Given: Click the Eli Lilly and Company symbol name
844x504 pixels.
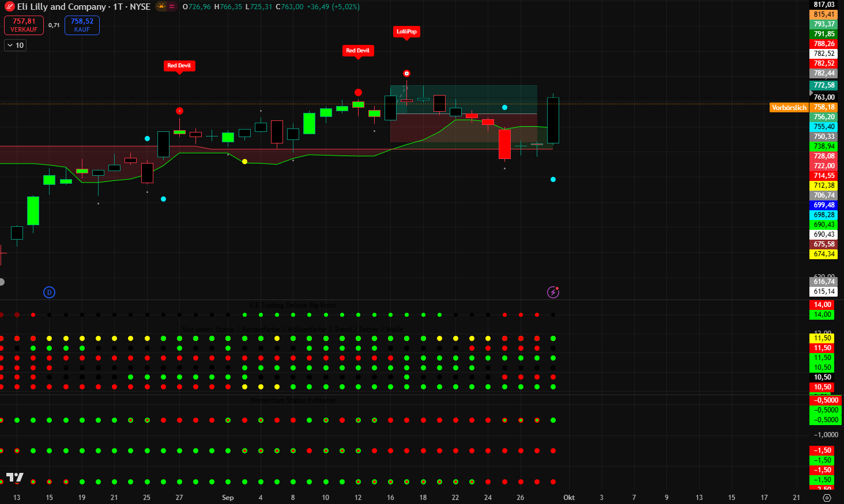Looking at the screenshot, I should [62, 7].
